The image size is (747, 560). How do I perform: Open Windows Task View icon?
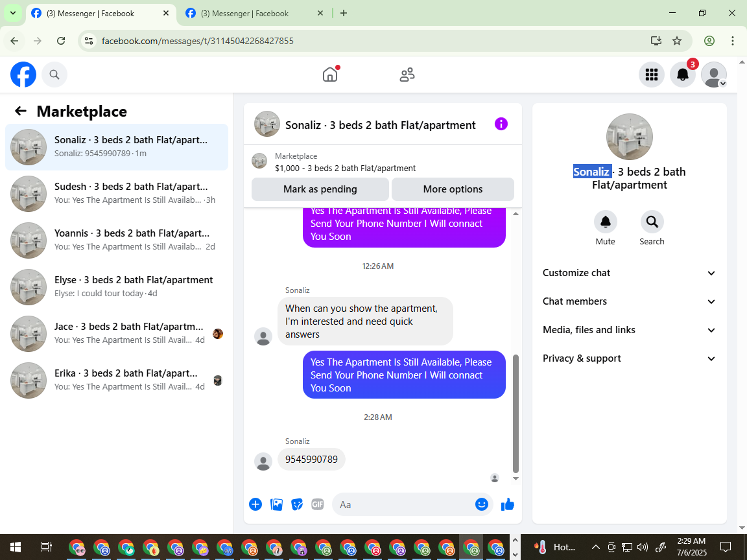pyautogui.click(x=46, y=546)
